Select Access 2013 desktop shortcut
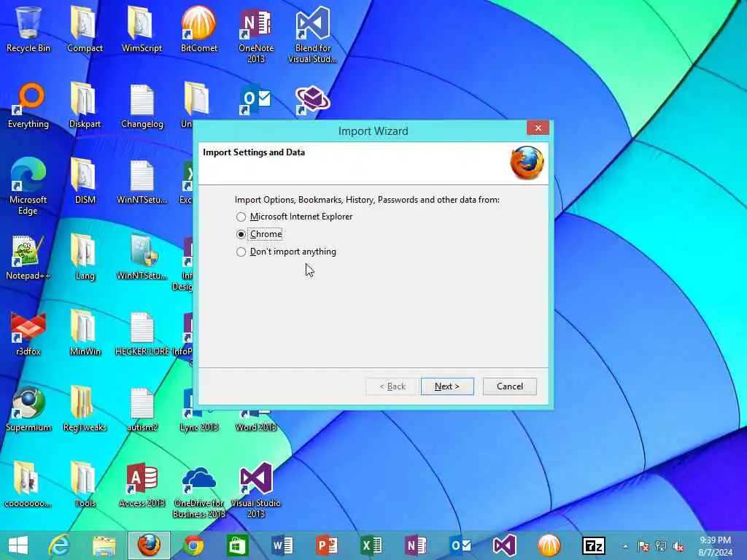The width and height of the screenshot is (747, 560). tap(142, 484)
